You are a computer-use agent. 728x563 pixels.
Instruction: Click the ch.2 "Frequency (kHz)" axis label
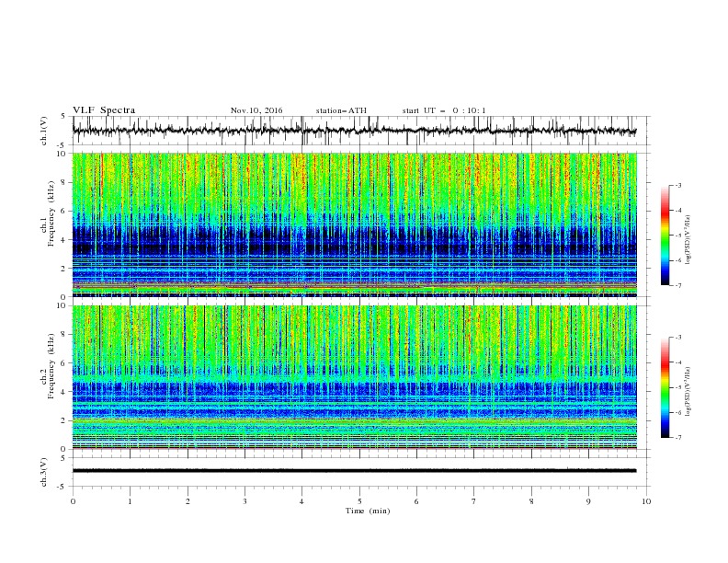click(51, 366)
